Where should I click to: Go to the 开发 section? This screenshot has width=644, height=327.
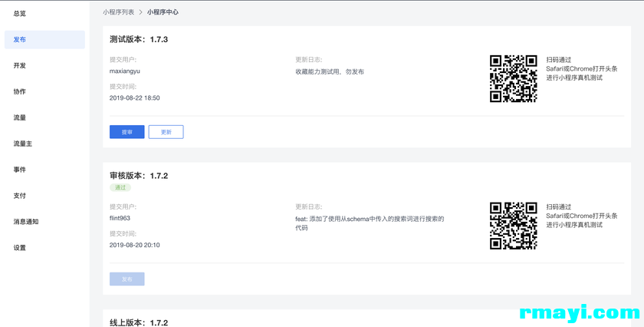pos(20,66)
